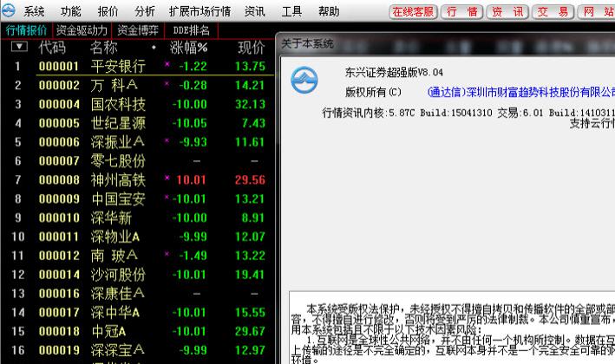
Task: Switch to the DDE排名 tab
Action: point(191,30)
